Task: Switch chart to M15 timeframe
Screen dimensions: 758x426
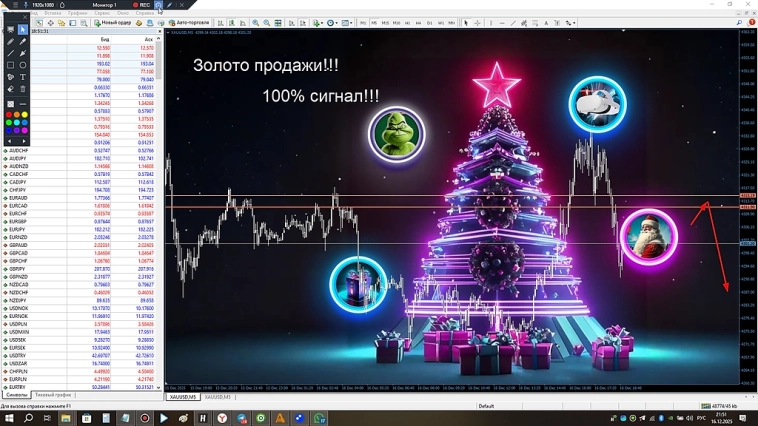Action: coord(385,23)
